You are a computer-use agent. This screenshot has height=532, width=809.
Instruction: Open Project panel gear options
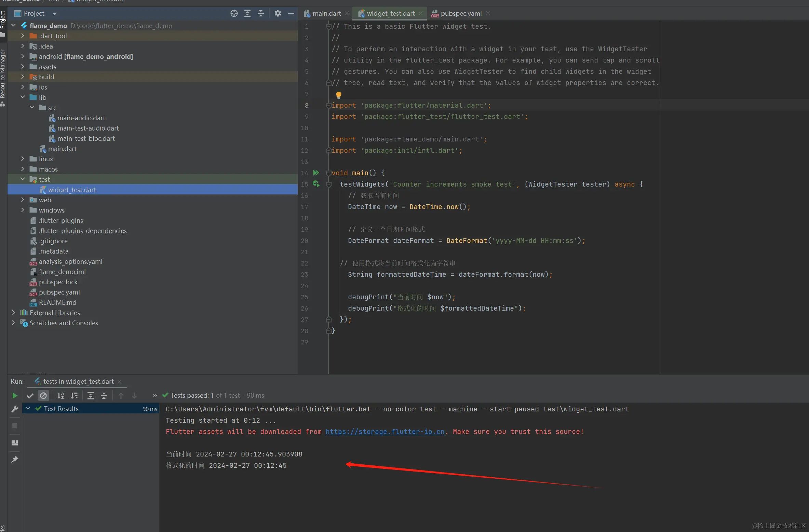click(278, 13)
